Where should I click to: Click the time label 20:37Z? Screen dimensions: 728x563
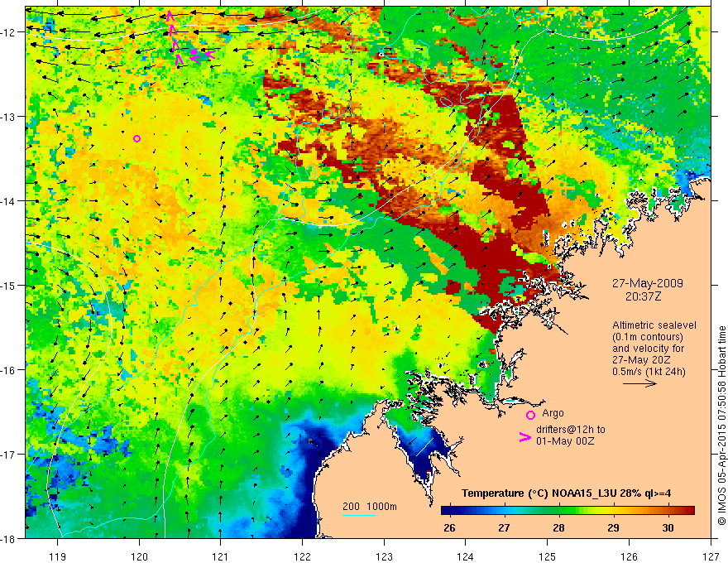coord(643,296)
